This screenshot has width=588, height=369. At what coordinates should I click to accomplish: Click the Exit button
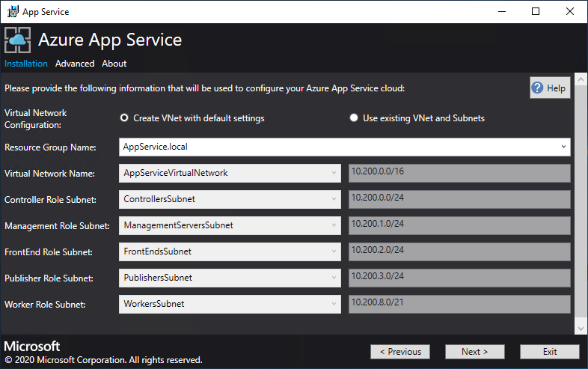click(550, 352)
